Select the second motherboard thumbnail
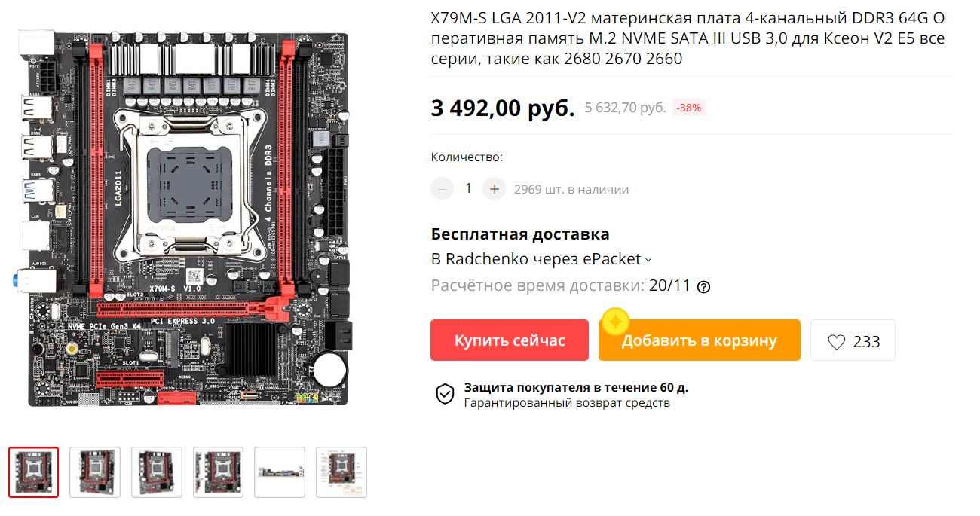Image resolution: width=980 pixels, height=516 pixels. tap(95, 472)
